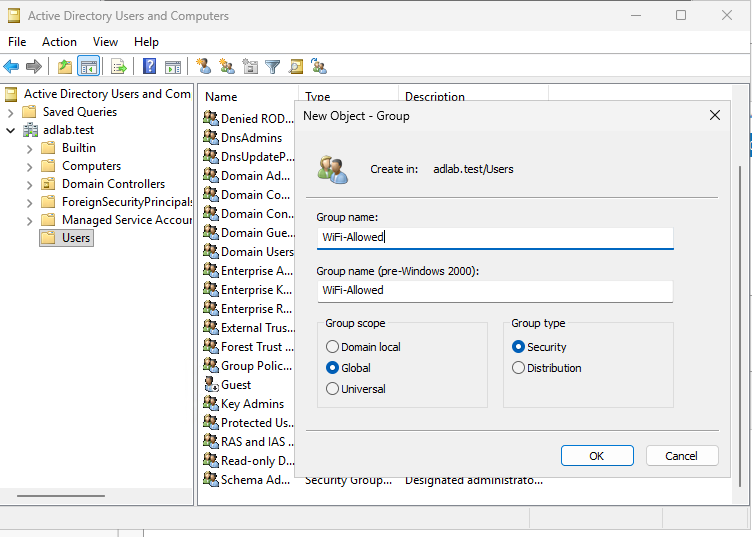Sort list by Name column header
The width and height of the screenshot is (752, 537).
[248, 96]
